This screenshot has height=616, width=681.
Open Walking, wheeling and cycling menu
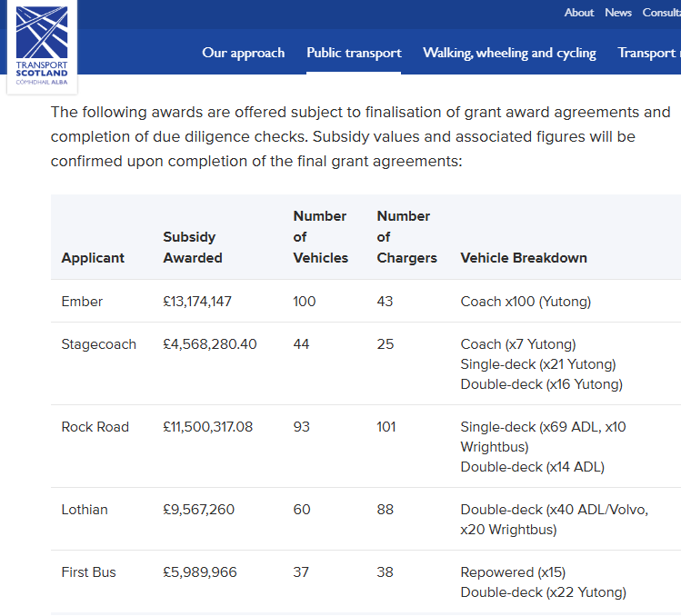pyautogui.click(x=509, y=53)
